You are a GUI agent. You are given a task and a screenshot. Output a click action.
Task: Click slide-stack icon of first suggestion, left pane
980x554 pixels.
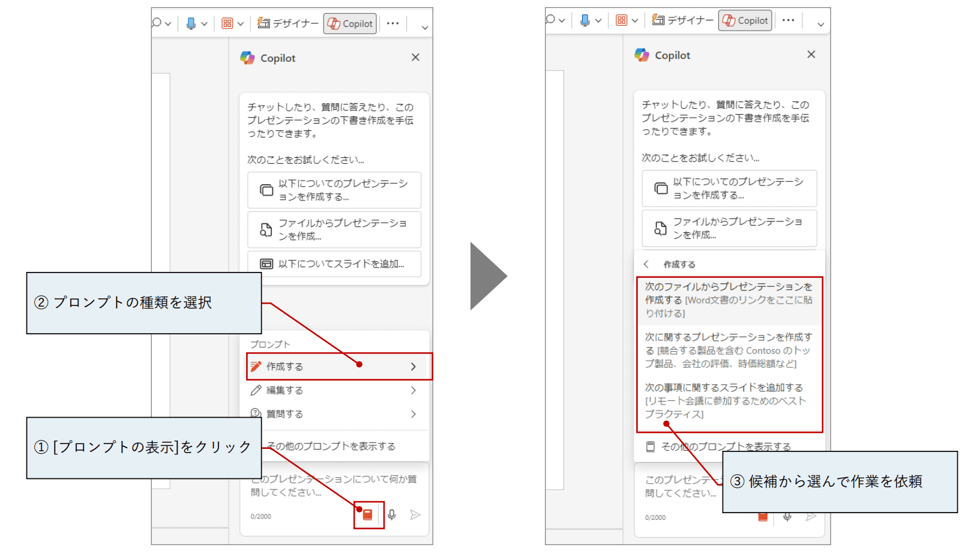tap(266, 190)
